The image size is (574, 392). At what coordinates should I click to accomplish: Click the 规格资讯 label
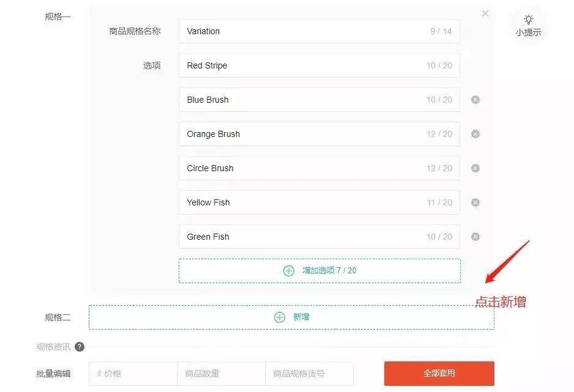click(x=53, y=347)
